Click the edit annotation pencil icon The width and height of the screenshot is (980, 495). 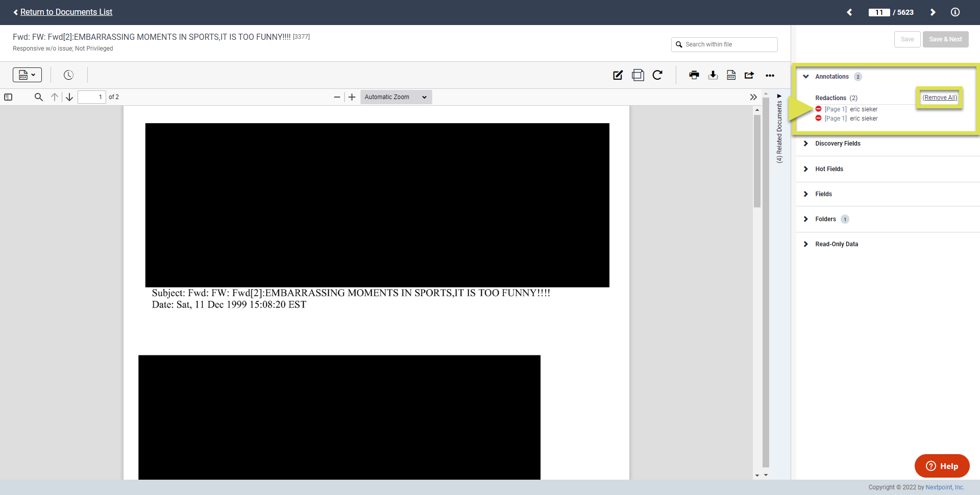(618, 75)
